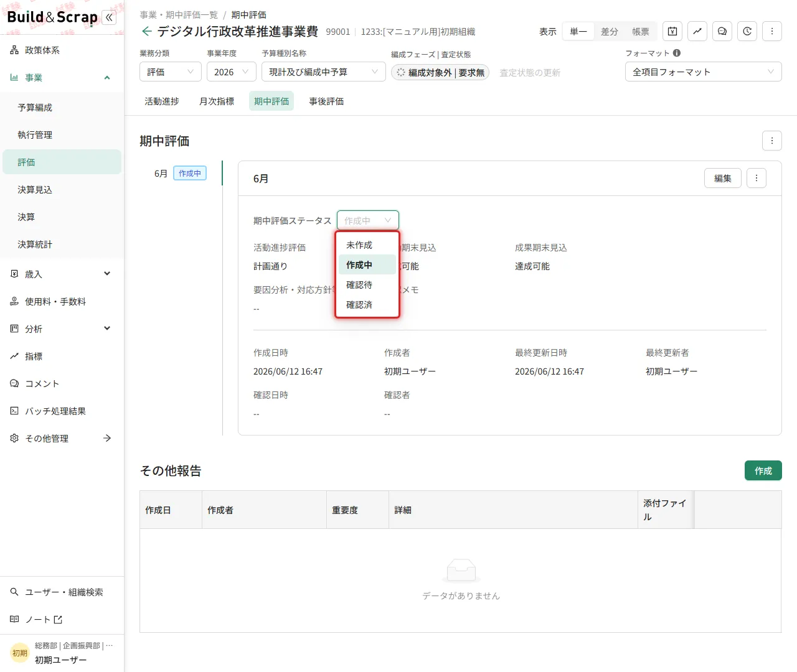Open the trend chart icon in top toolbar
797x672 pixels.
[x=697, y=31]
